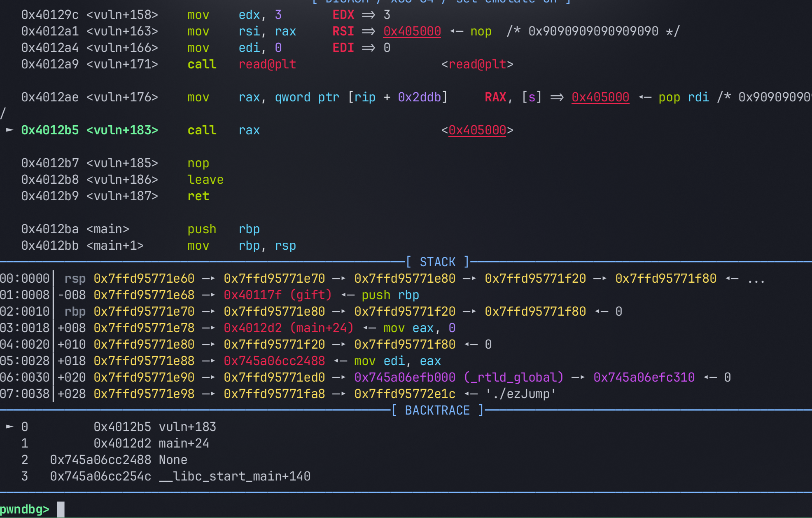Viewport: 812px width, 518px height.
Task: Click the _rtld_global symbol in the stack
Action: 513,377
